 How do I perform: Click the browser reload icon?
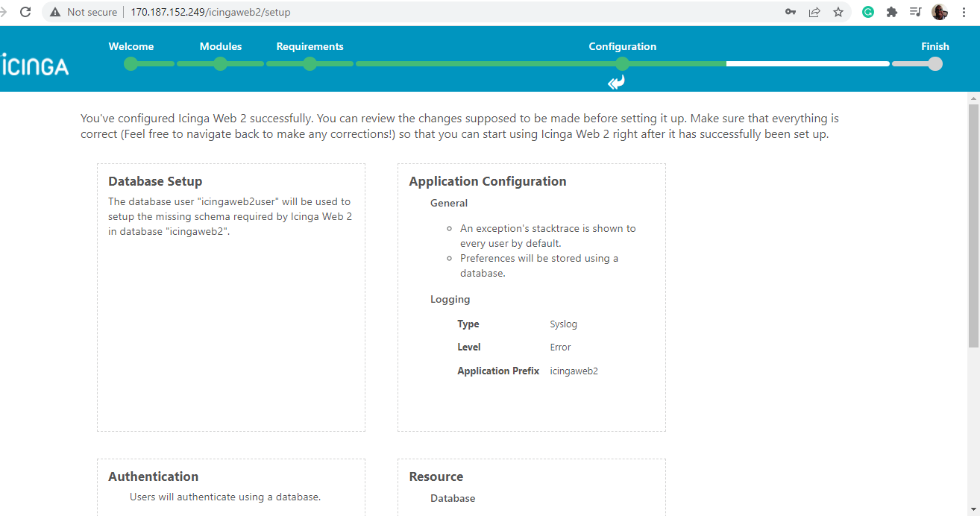(25, 12)
